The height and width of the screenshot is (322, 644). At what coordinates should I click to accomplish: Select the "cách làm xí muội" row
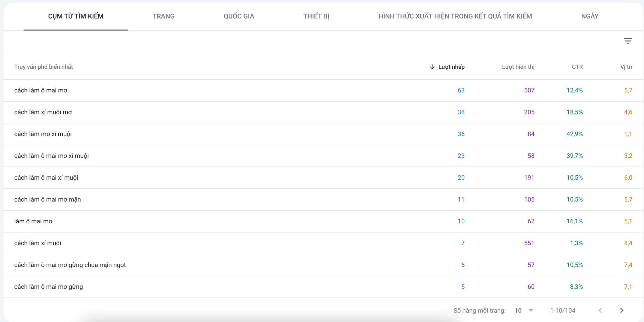38,243
